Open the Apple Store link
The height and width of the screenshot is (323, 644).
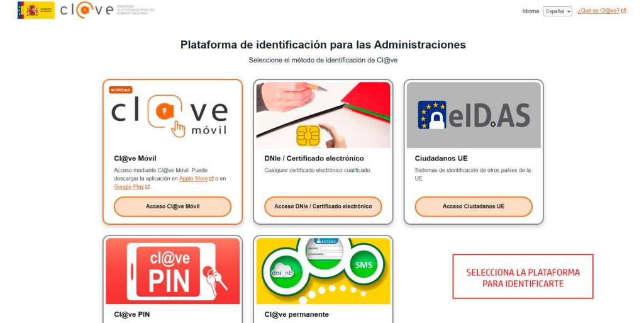(x=194, y=179)
